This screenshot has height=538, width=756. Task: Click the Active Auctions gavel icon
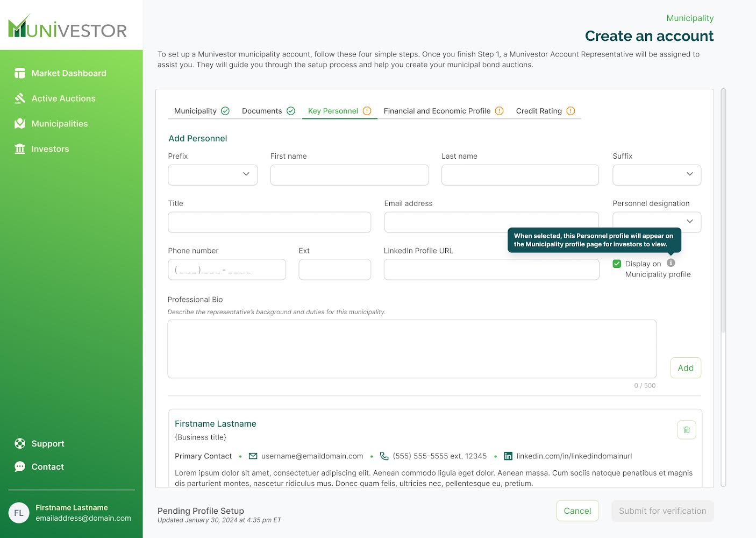click(20, 98)
